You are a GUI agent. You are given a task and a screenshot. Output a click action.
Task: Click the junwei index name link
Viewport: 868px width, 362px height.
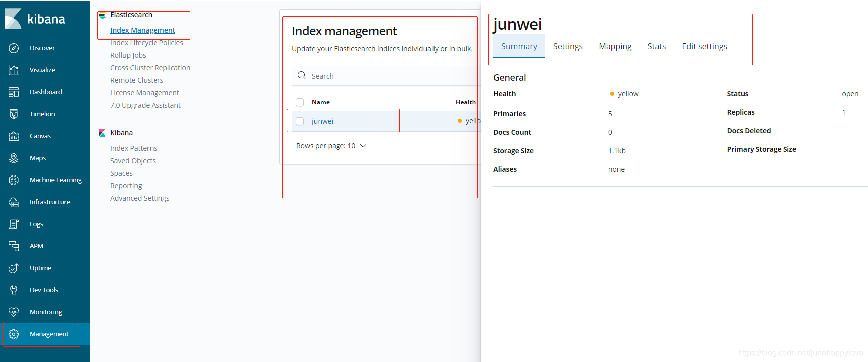coord(322,121)
